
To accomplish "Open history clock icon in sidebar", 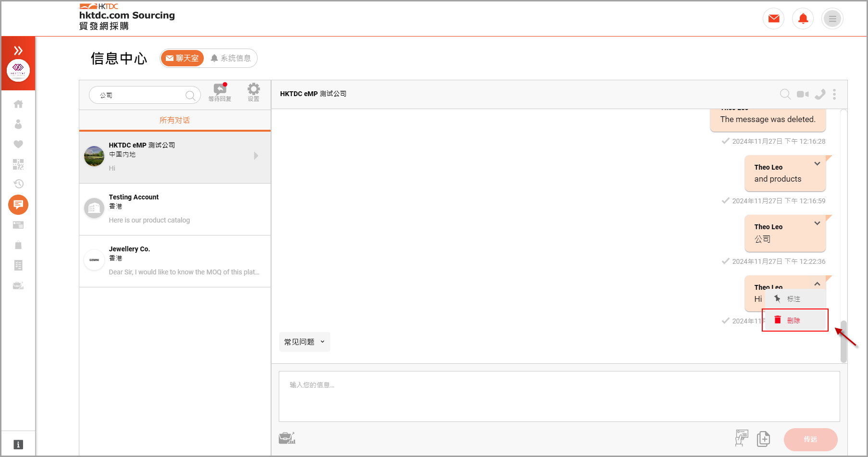I will coord(18,184).
